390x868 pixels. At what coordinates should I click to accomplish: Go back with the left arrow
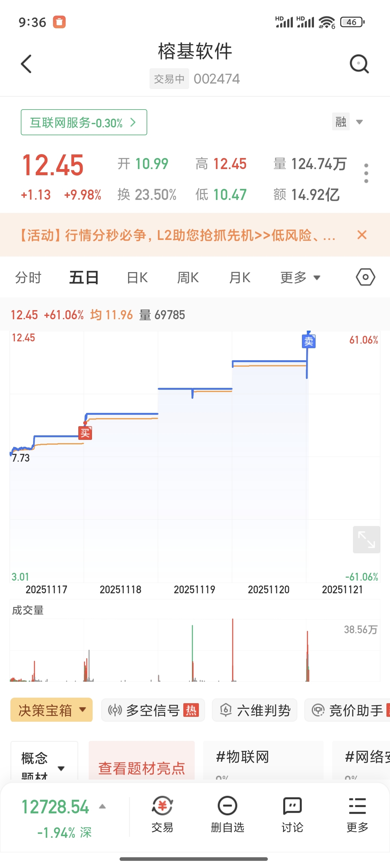click(x=26, y=64)
